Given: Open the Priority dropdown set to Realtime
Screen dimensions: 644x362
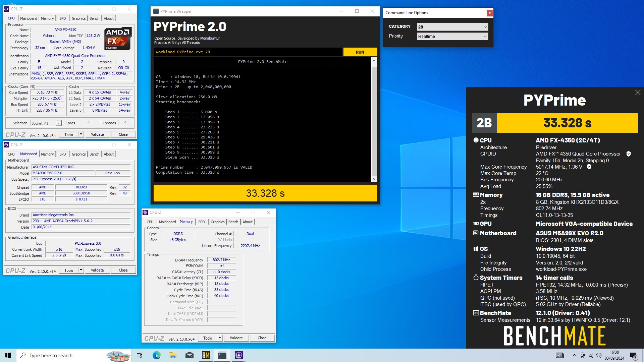Looking at the screenshot, I should pyautogui.click(x=452, y=36).
